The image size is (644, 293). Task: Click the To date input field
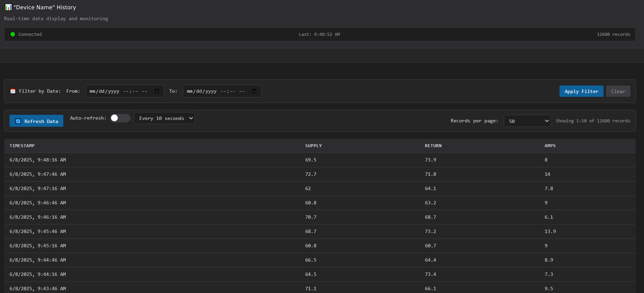click(222, 91)
